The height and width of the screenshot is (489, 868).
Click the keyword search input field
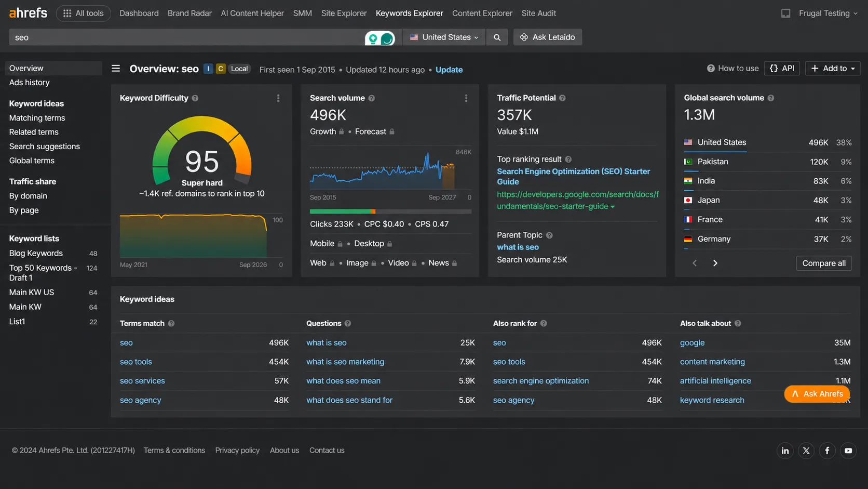click(x=187, y=37)
